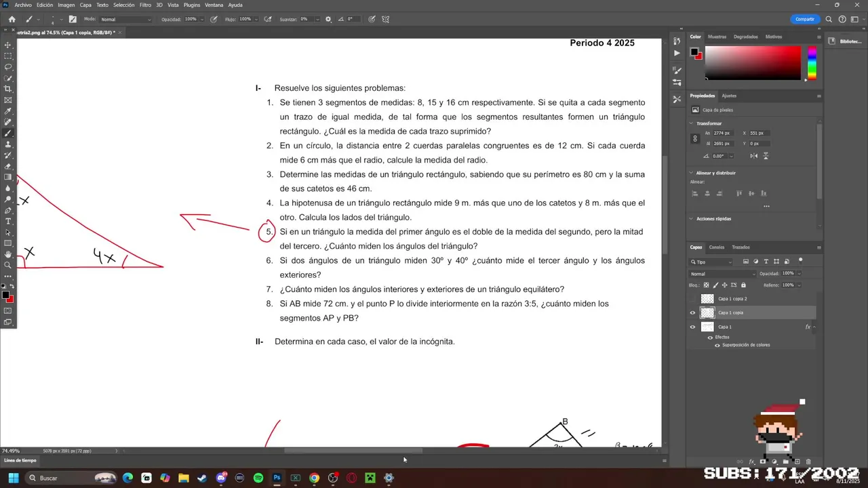This screenshot has width=868, height=488.
Task: Collapse Capa 1 effects arrow
Action: [814, 327]
